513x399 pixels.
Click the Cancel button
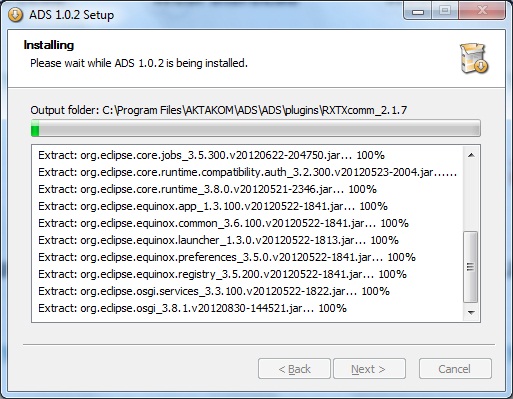coord(455,369)
